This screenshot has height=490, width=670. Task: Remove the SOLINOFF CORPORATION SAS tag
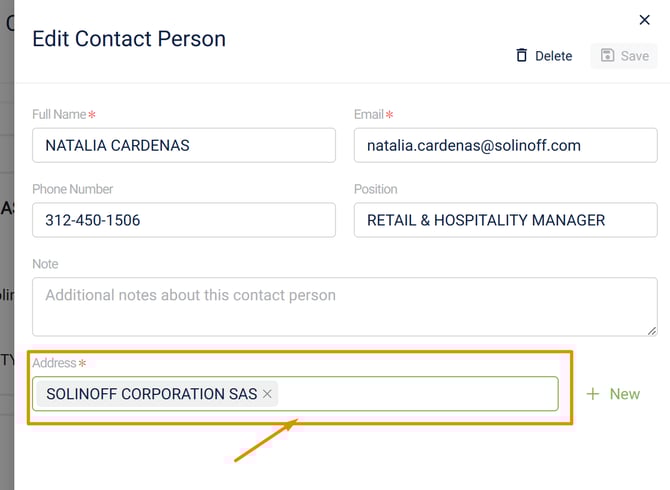(x=267, y=394)
